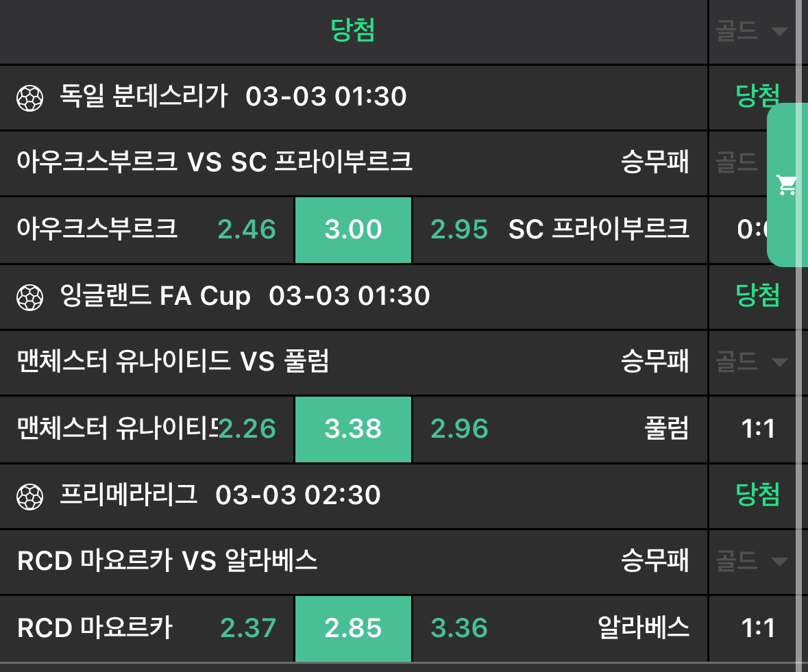Click the soccer ball icon beside 독일 분데스리가

point(29,98)
